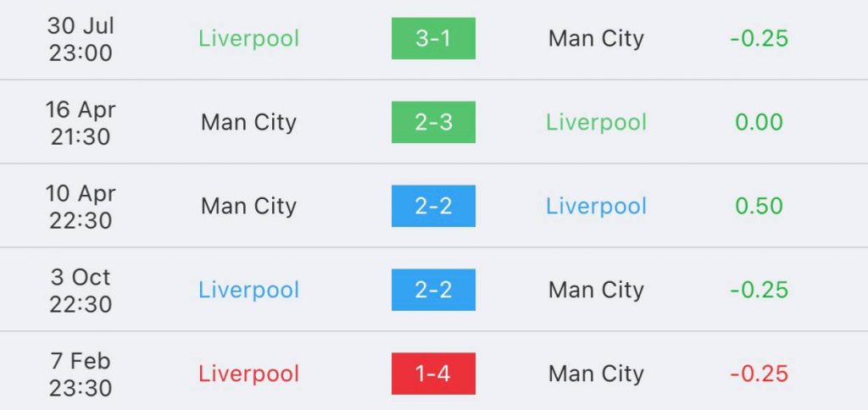Select the 0.00 handicap value
This screenshot has height=410, width=868.
[x=759, y=122]
